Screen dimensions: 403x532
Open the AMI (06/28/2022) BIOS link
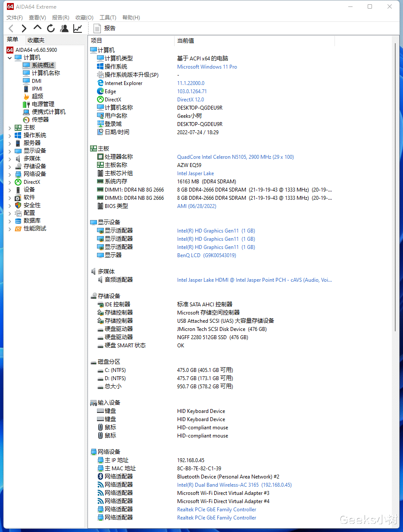[x=197, y=206]
